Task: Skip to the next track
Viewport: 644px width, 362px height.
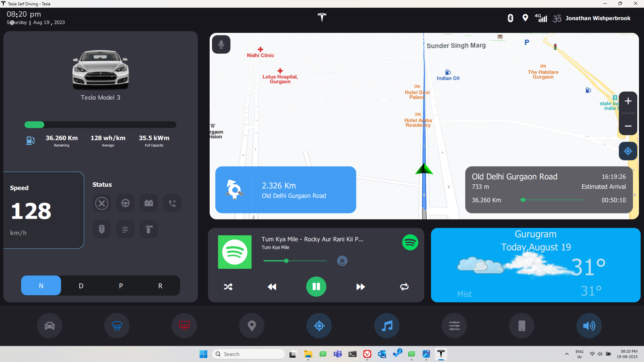Action: [x=361, y=287]
